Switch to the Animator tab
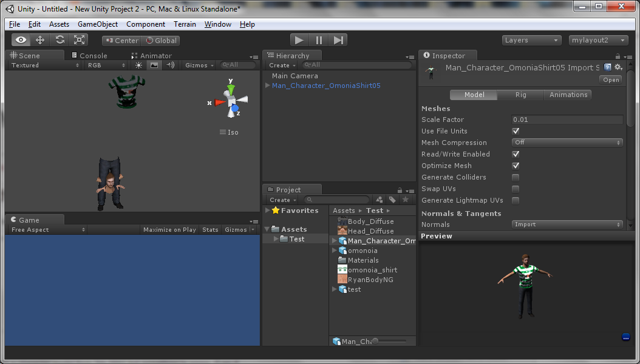 (x=151, y=55)
